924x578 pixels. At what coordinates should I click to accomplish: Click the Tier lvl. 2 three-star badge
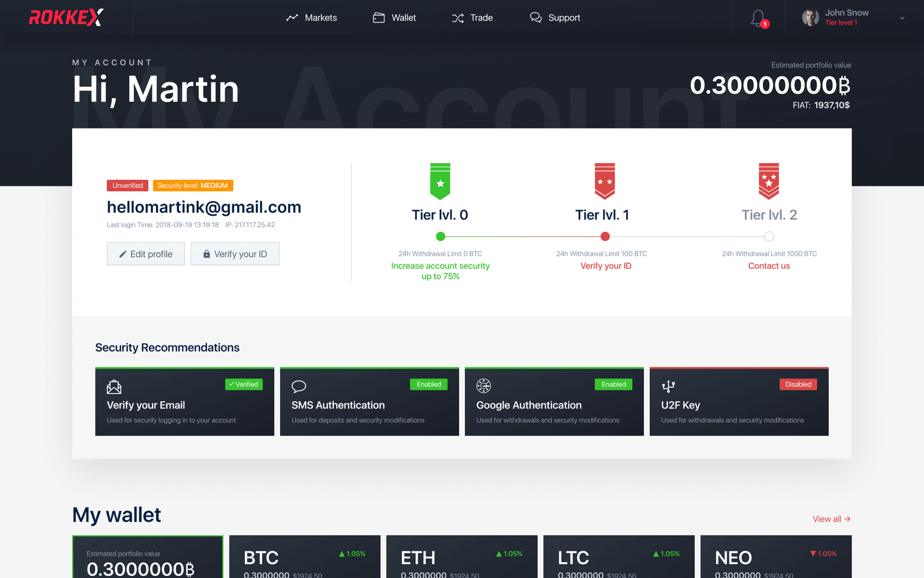pyautogui.click(x=769, y=181)
